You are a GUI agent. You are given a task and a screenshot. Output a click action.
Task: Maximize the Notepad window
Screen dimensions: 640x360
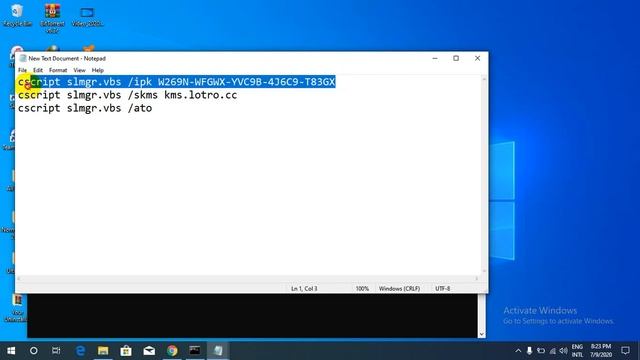click(456, 58)
